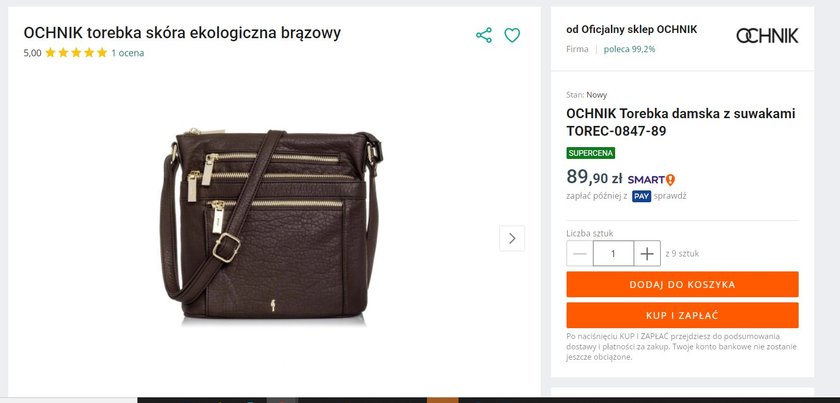This screenshot has width=840, height=403.
Task: Click the DODAJ DO KOSZYKA button
Action: (682, 284)
